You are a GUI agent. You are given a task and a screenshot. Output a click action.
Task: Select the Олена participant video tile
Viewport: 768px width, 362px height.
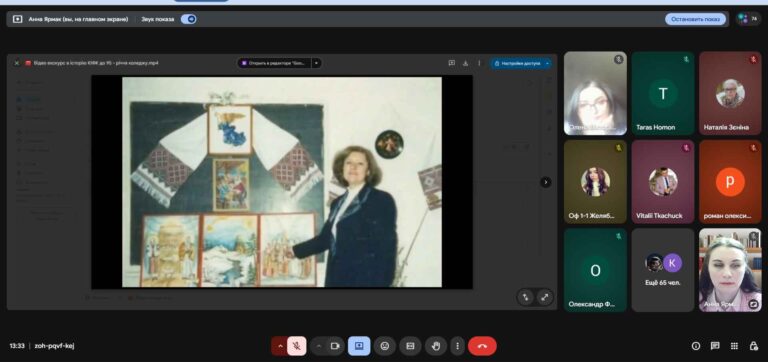[x=595, y=93]
